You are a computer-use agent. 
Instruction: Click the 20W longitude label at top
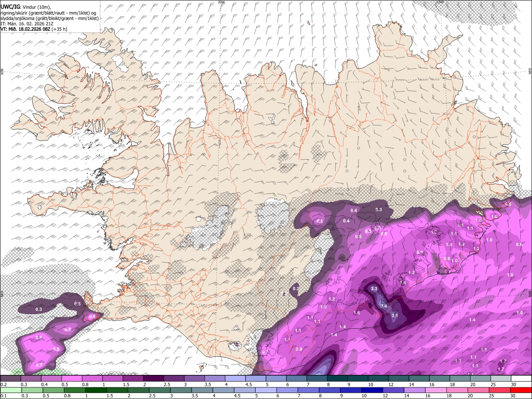click(x=222, y=2)
